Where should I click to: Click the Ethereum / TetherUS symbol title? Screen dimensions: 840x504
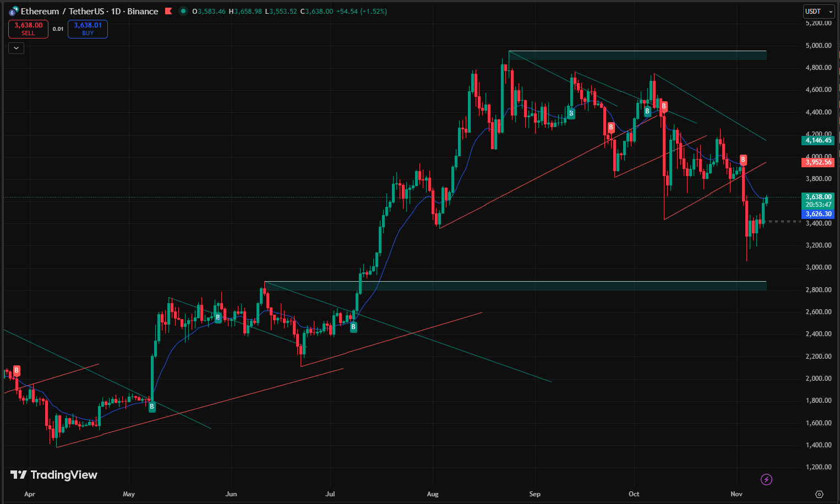coord(89,12)
